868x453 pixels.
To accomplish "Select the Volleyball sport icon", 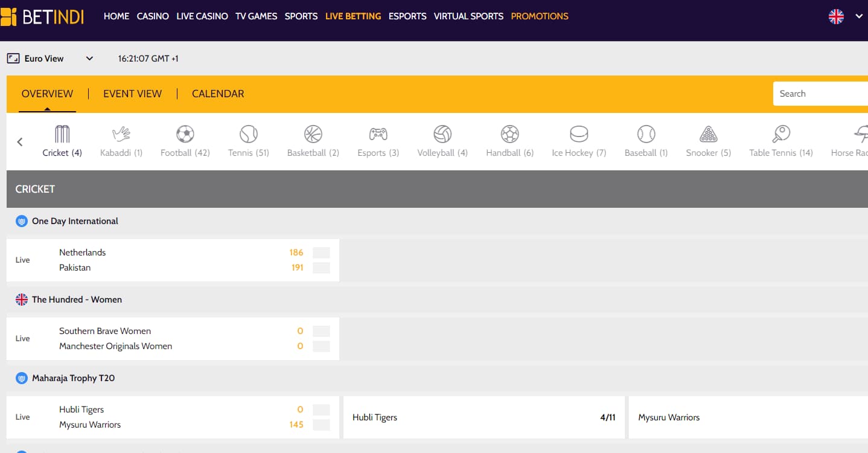I will [442, 133].
